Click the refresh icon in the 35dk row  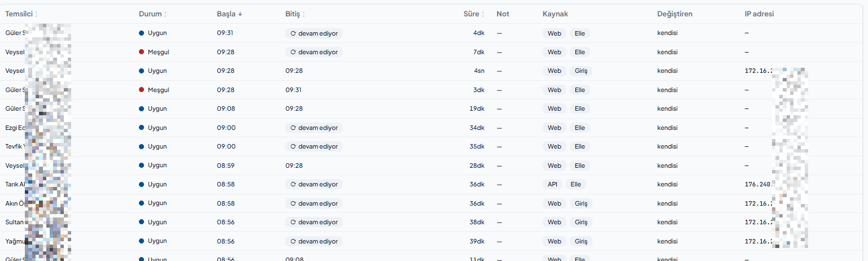pos(293,147)
